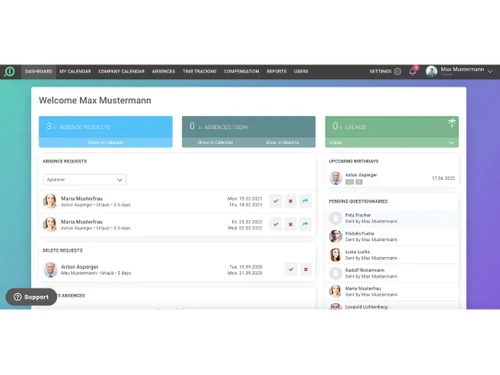This screenshot has height=375, width=500.
Task: Click Anton Asperger avatar in Delete Requests
Action: tap(50, 270)
